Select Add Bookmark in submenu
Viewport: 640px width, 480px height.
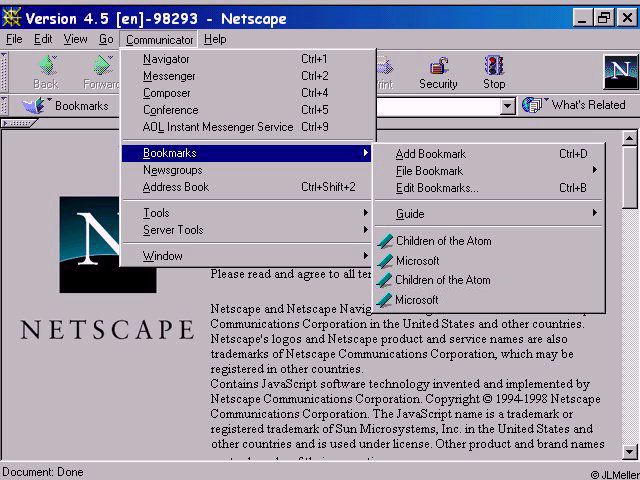click(x=488, y=154)
